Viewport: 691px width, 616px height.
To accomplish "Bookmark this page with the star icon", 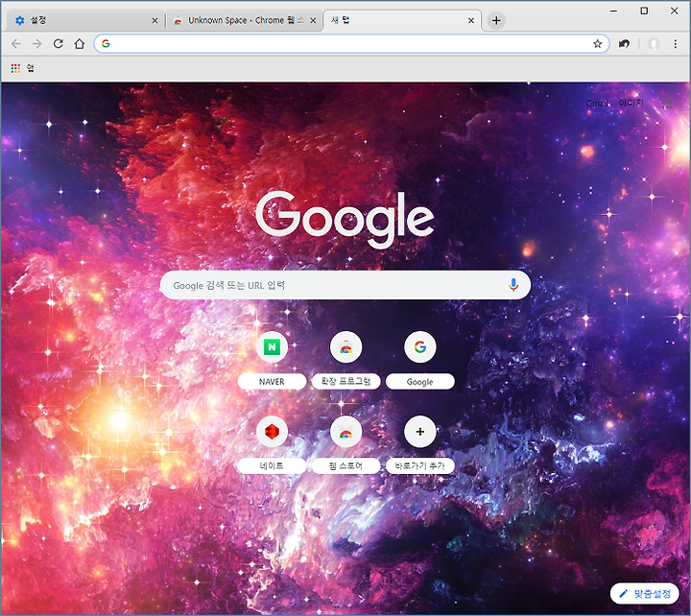I will click(597, 43).
